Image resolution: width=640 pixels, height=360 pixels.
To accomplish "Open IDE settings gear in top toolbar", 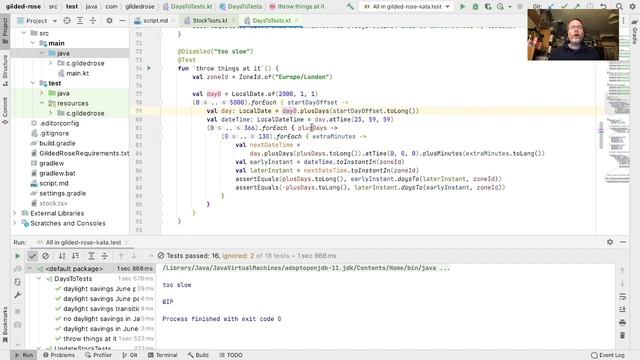I will pos(632,7).
